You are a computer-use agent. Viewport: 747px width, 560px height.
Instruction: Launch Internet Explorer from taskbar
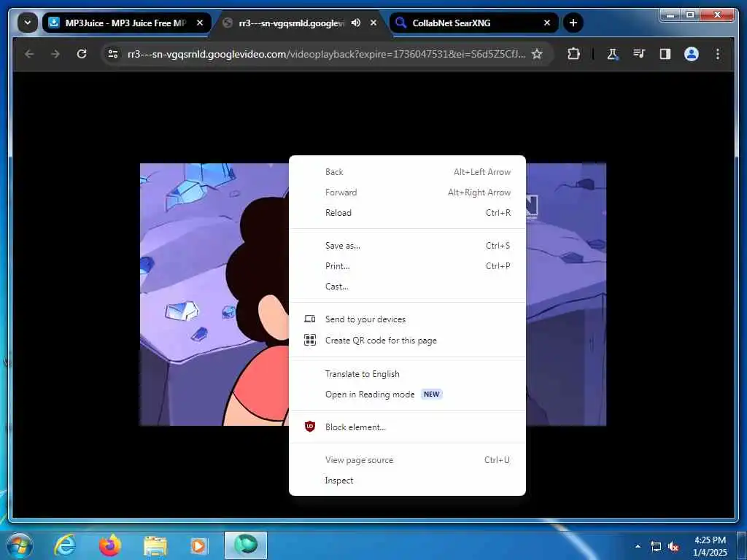click(x=65, y=545)
